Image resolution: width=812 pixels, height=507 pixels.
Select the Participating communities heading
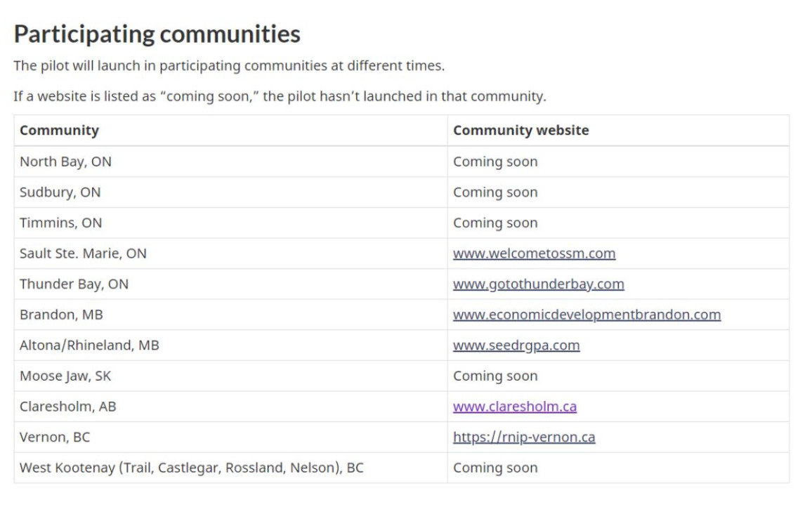157,34
